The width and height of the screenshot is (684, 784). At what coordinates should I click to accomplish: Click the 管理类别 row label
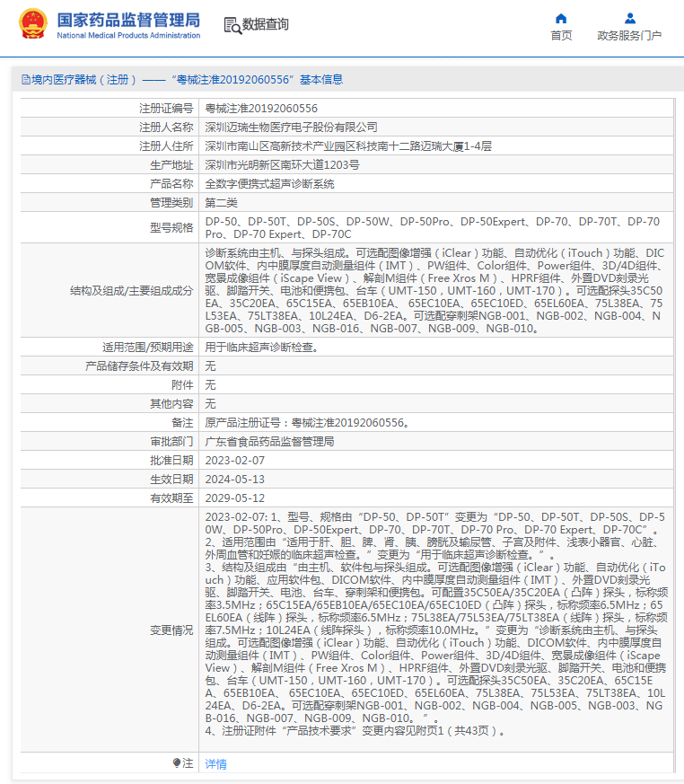click(x=171, y=202)
